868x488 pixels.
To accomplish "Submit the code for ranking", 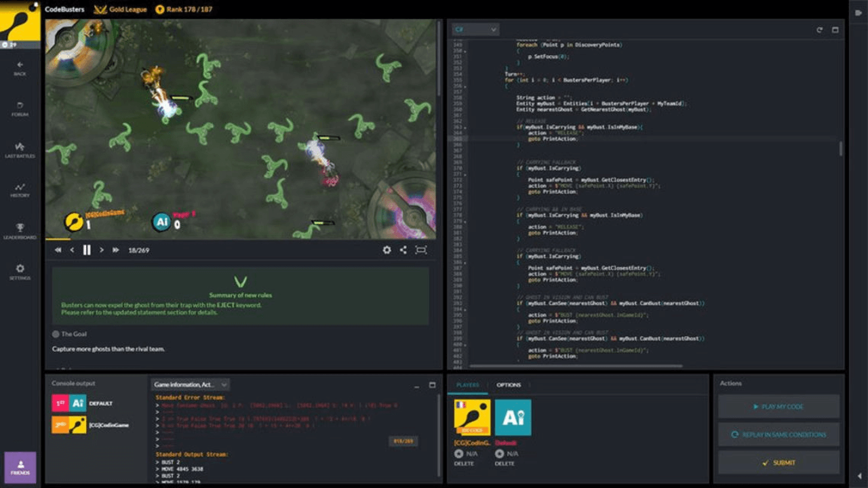I will click(778, 462).
